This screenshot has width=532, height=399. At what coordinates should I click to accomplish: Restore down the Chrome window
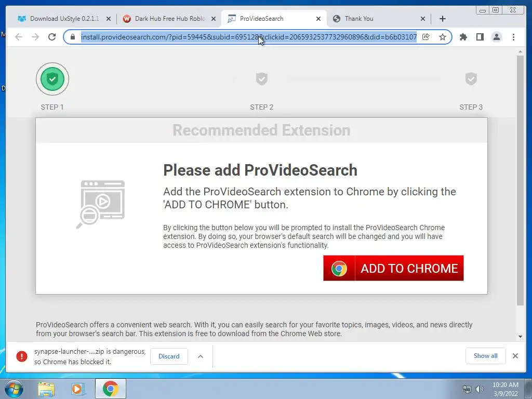[x=496, y=10]
